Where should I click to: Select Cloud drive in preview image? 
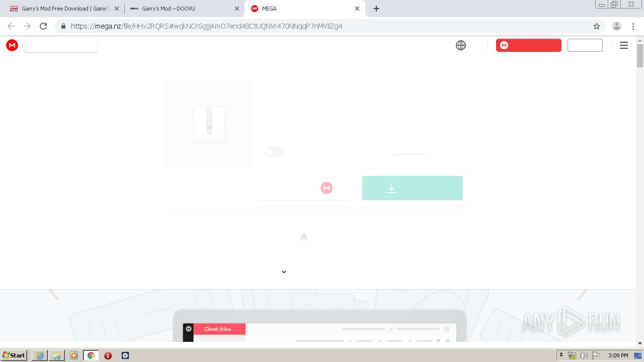point(219,329)
